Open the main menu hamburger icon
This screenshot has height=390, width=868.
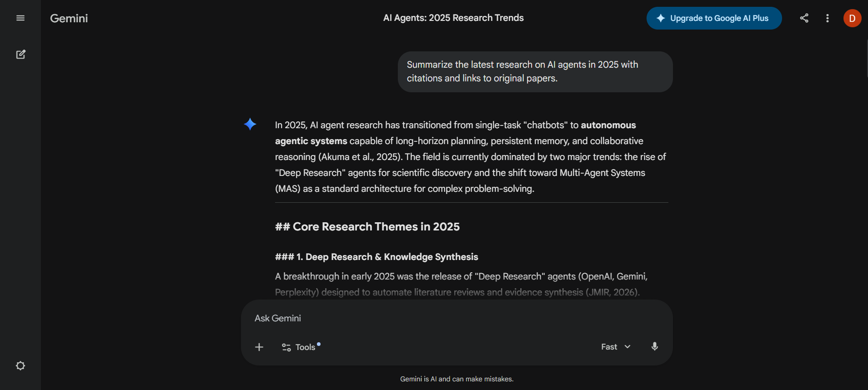[20, 18]
